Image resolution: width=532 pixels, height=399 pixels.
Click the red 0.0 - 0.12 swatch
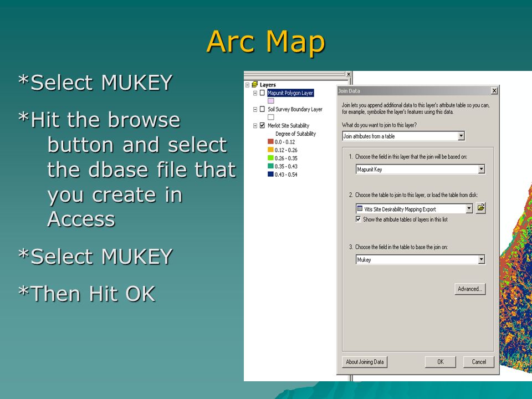coord(270,141)
